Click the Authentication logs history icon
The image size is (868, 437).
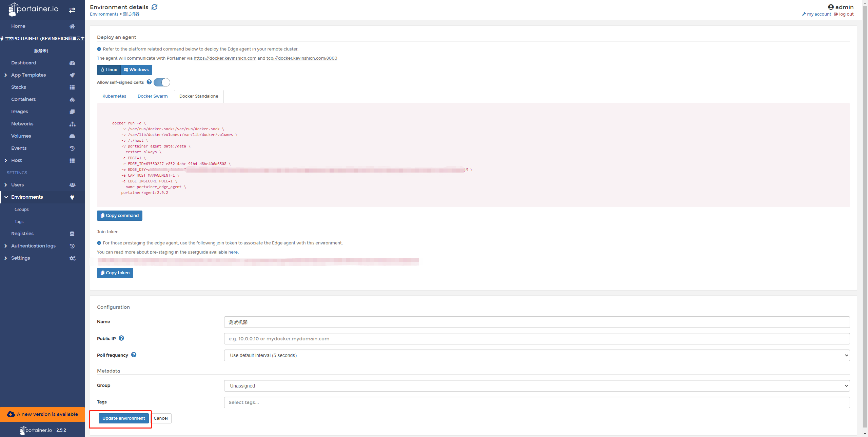72,246
